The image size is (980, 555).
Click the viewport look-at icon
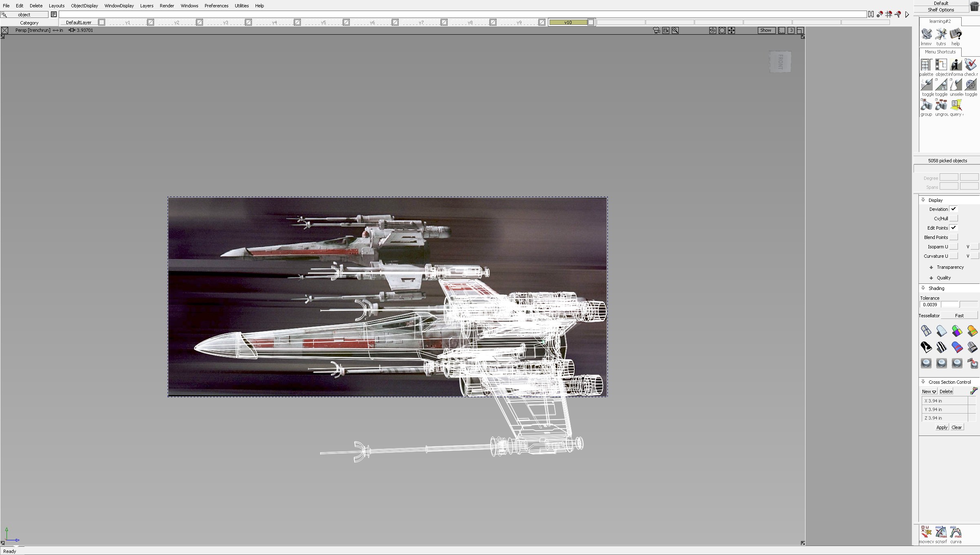pyautogui.click(x=722, y=30)
